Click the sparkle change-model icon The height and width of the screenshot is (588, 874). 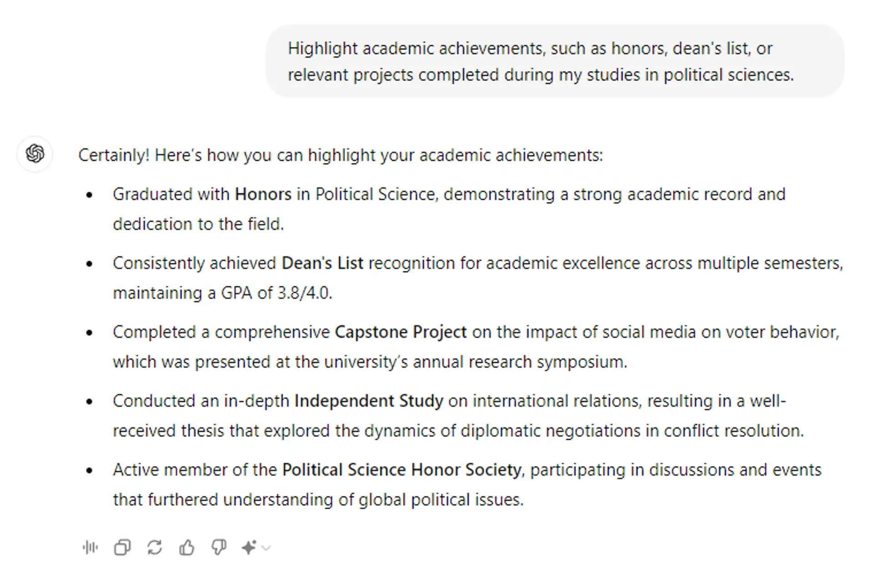(249, 547)
